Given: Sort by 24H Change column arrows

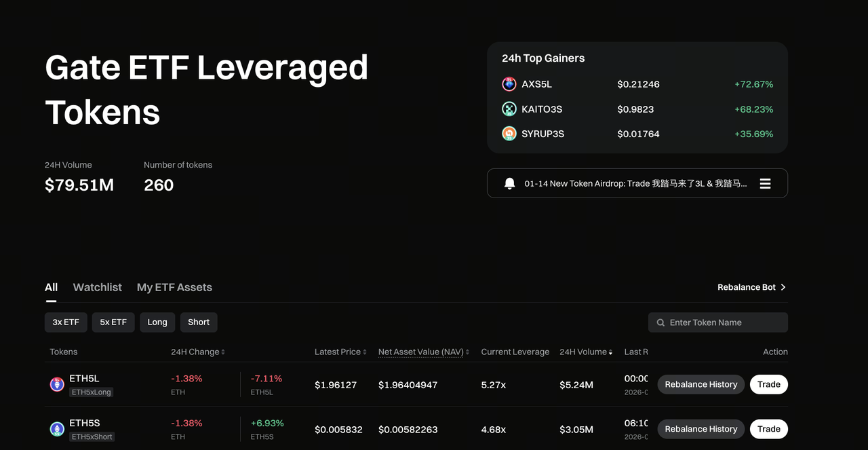Looking at the screenshot, I should coord(223,352).
